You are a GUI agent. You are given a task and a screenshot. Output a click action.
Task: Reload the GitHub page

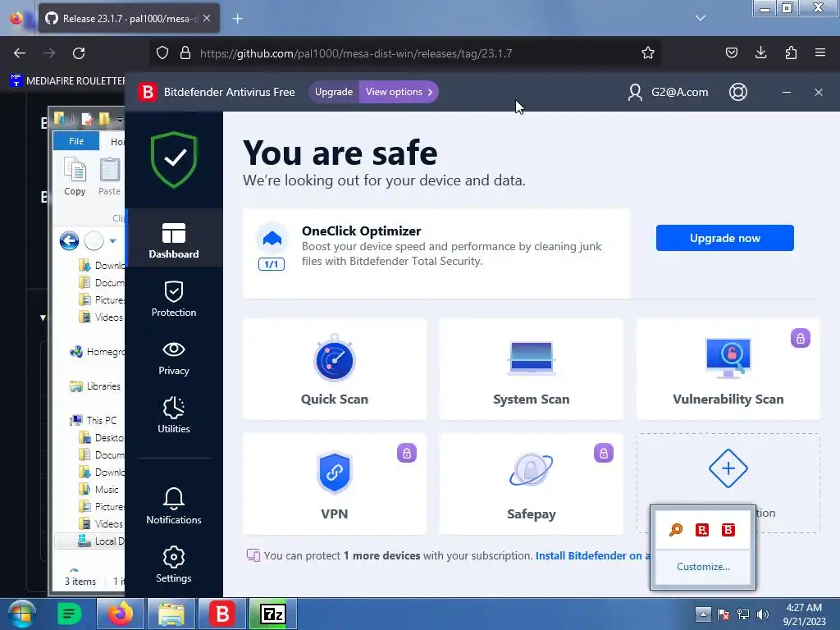coord(79,53)
